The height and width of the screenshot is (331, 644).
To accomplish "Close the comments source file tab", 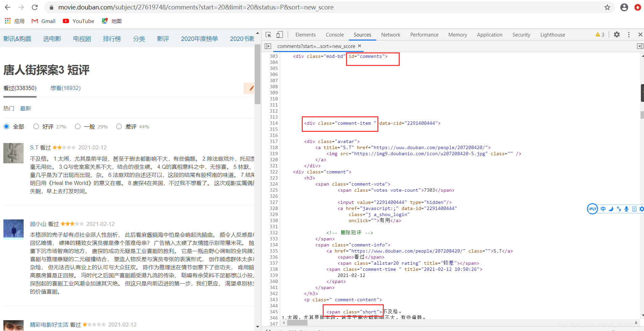I will 360,46.
